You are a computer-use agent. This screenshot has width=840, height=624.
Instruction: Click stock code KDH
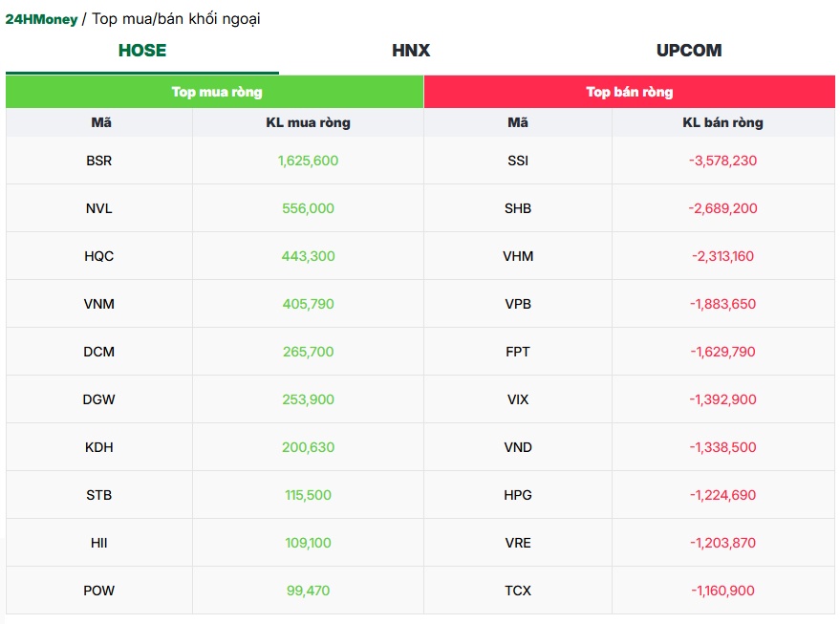click(99, 447)
